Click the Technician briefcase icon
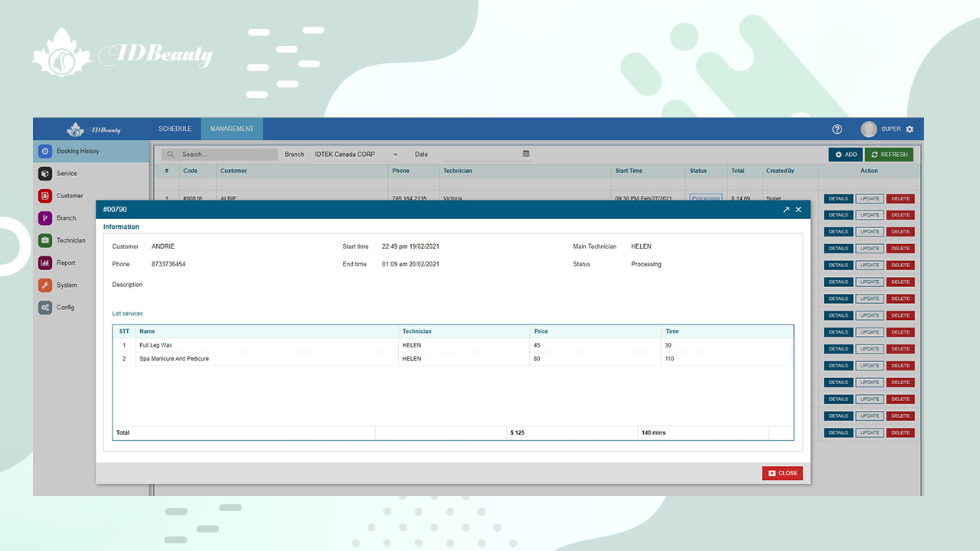Image resolution: width=980 pixels, height=551 pixels. (45, 240)
